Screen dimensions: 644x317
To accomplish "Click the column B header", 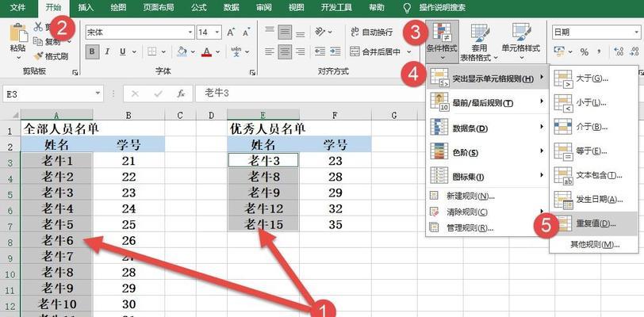I will [128, 116].
